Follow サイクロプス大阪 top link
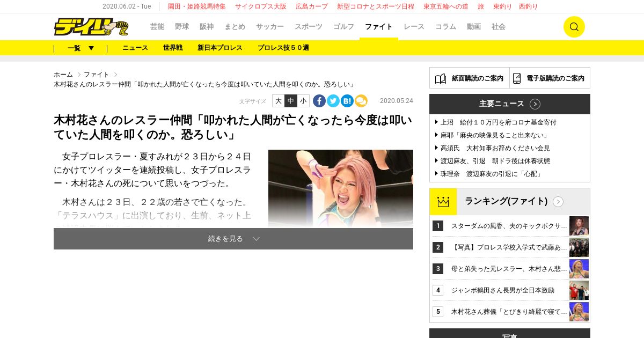The image size is (644, 338). 261,6
